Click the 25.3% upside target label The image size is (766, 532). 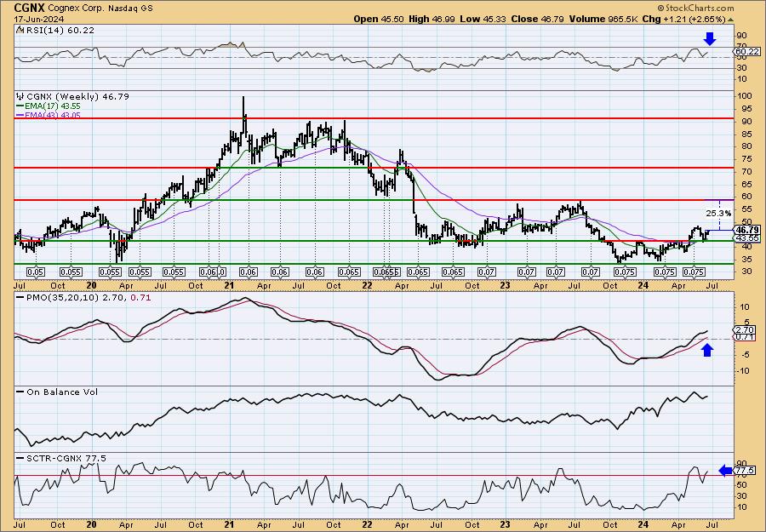(718, 214)
